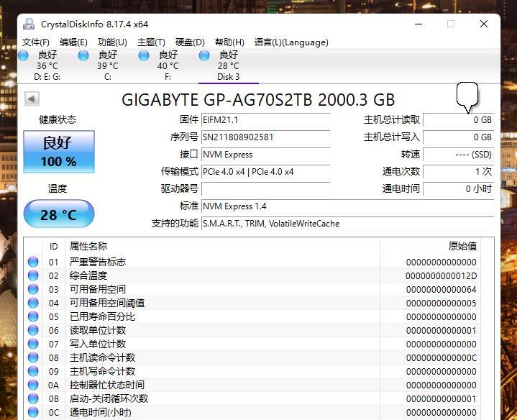
Task: Click status orb for row 0B 启动-关闭循环次数
Action: (33, 398)
